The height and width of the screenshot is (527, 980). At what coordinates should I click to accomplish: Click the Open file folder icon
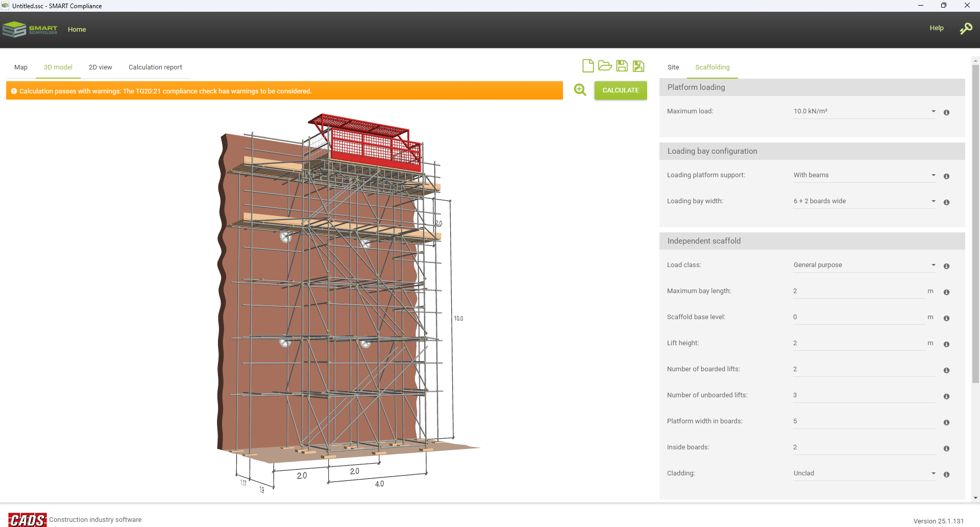click(605, 66)
